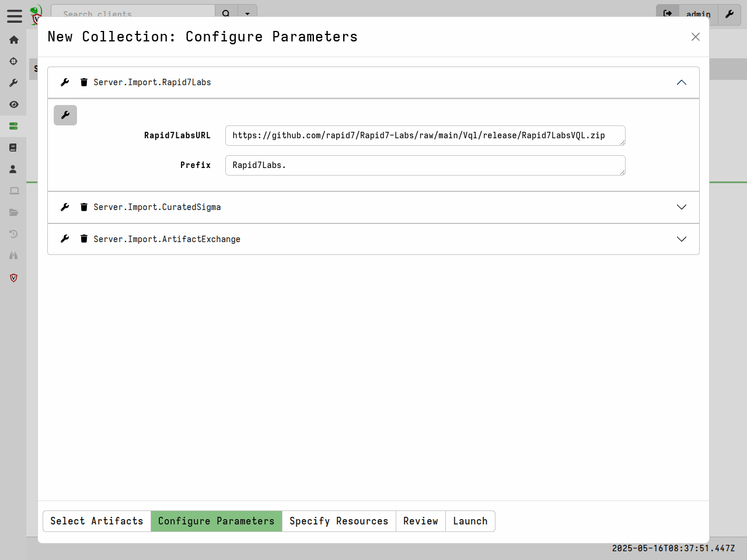Viewport: 747px width, 560px height.
Task: Open user settings via the top-right wrench
Action: point(729,15)
